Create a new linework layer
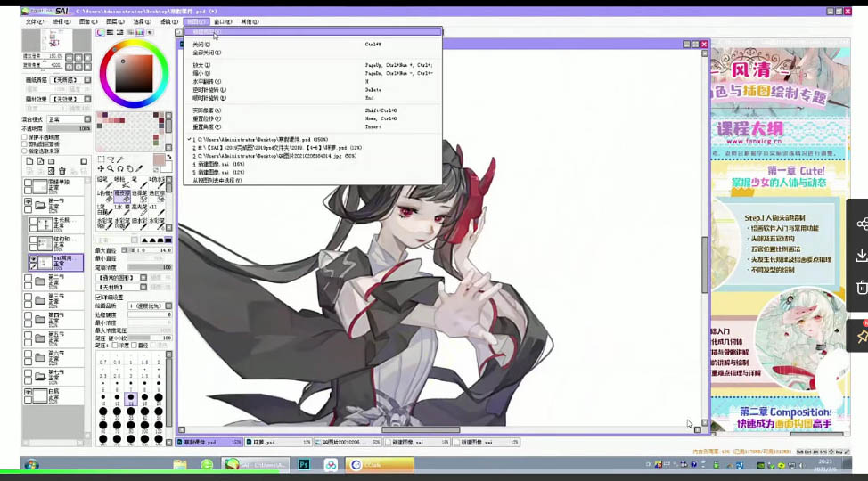The height and width of the screenshot is (481, 868). [40, 161]
